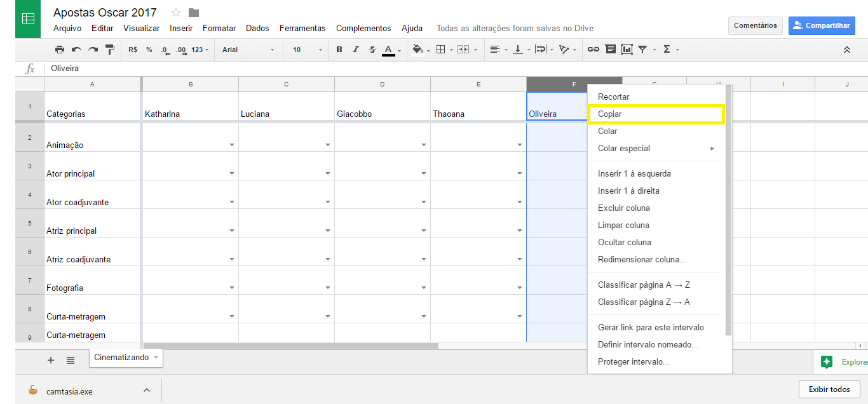Image resolution: width=868 pixels, height=404 pixels.
Task: Select the paint format tool
Action: point(109,50)
